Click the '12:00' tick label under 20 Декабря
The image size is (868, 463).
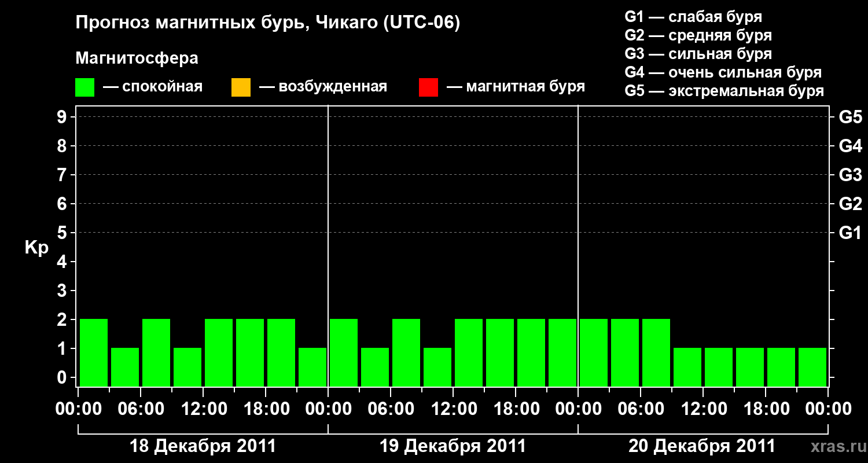pos(703,409)
